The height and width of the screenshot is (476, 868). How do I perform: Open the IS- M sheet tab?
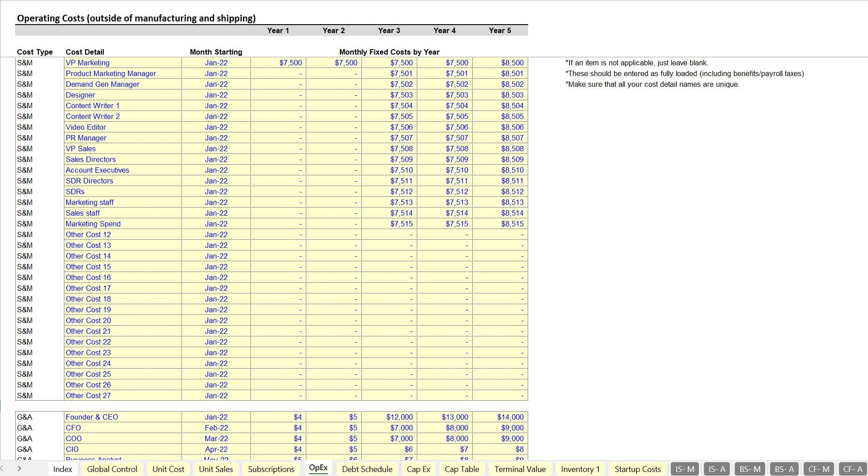click(685, 469)
